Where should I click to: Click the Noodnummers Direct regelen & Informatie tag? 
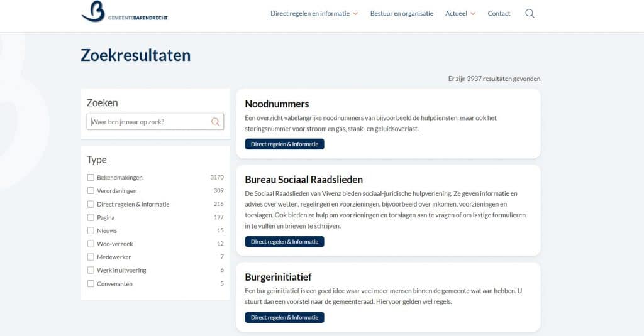point(284,144)
